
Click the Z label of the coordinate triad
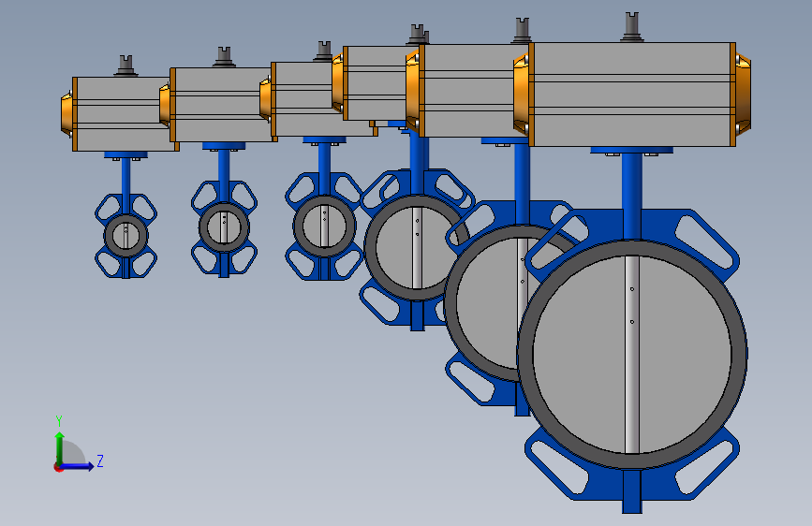tap(100, 460)
